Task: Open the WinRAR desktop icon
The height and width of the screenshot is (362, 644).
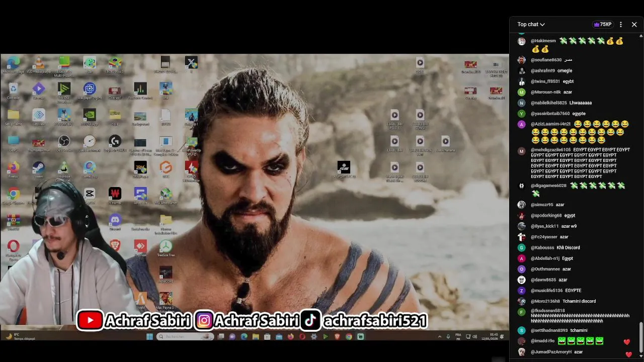Action: pyautogui.click(x=13, y=222)
